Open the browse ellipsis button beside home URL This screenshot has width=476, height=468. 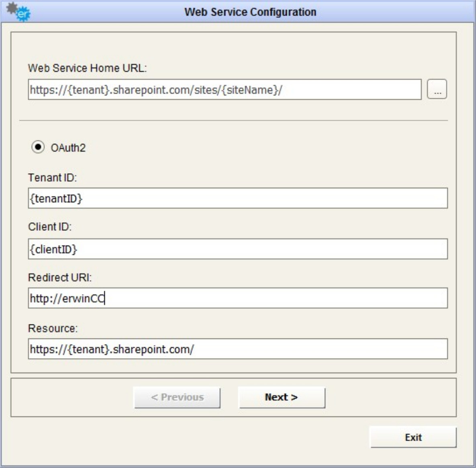437,89
